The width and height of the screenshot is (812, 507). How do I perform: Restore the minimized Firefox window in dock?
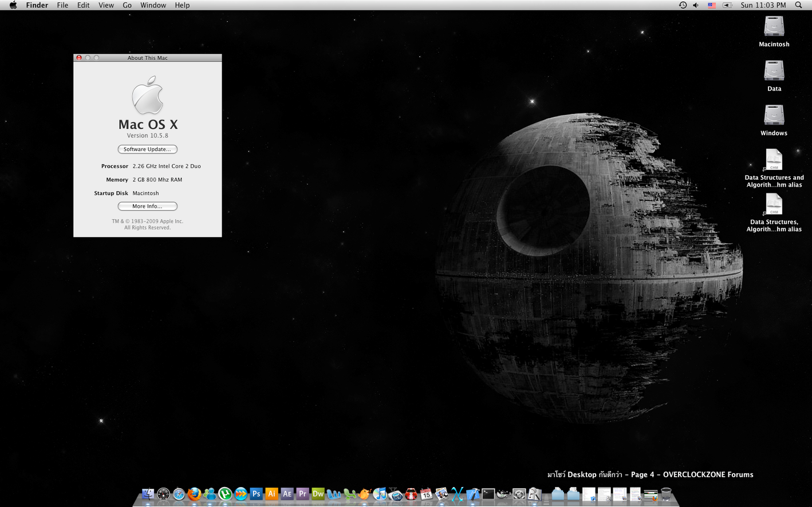(651, 494)
